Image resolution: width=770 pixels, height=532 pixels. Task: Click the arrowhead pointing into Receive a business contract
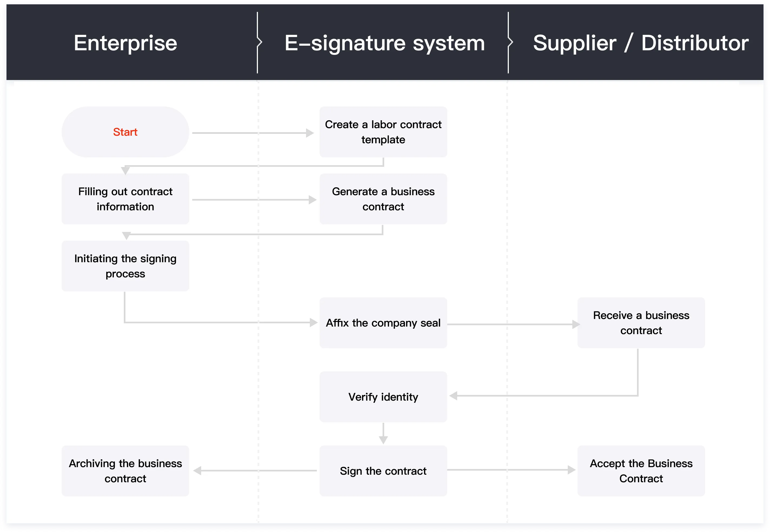[575, 324]
